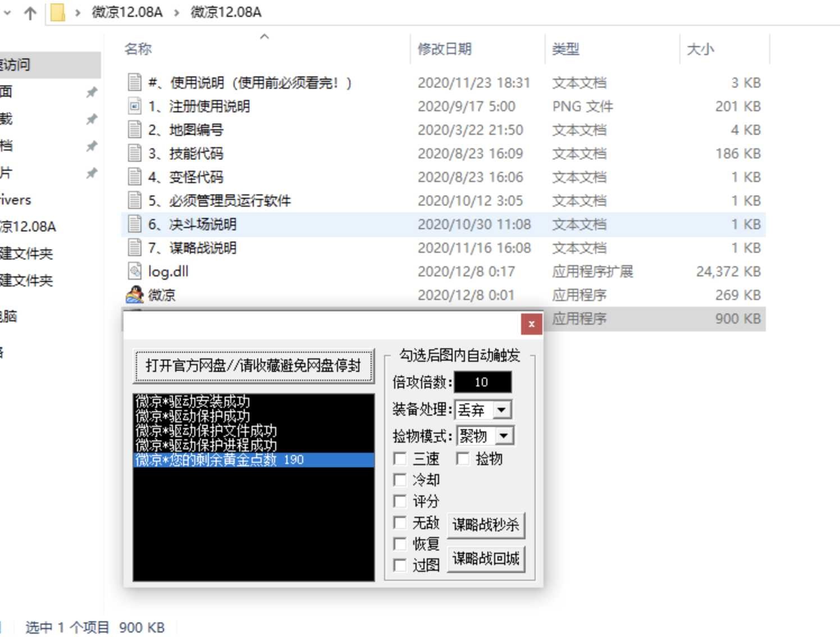The image size is (840, 637).
Task: Click date cell 2020/12/8 0:01
Action: point(466,295)
